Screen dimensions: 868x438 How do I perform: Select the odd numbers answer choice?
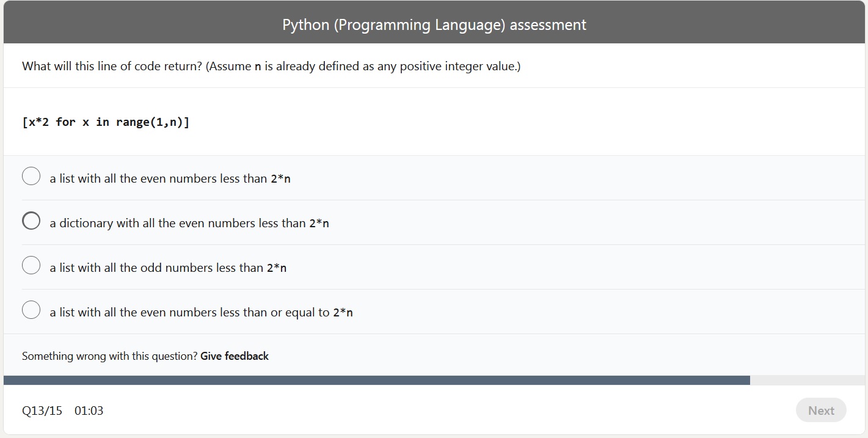(x=31, y=265)
